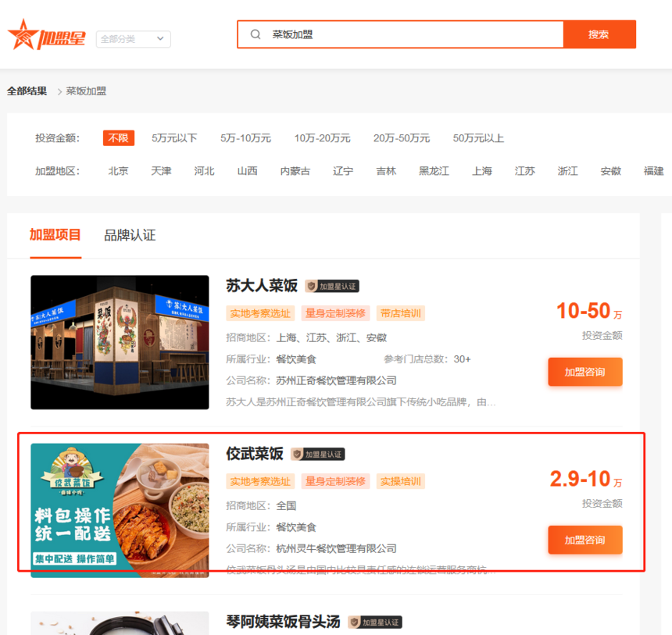672x635 pixels.
Task: Click 量身定制装修 tag under 佼武菜饭
Action: pos(335,482)
